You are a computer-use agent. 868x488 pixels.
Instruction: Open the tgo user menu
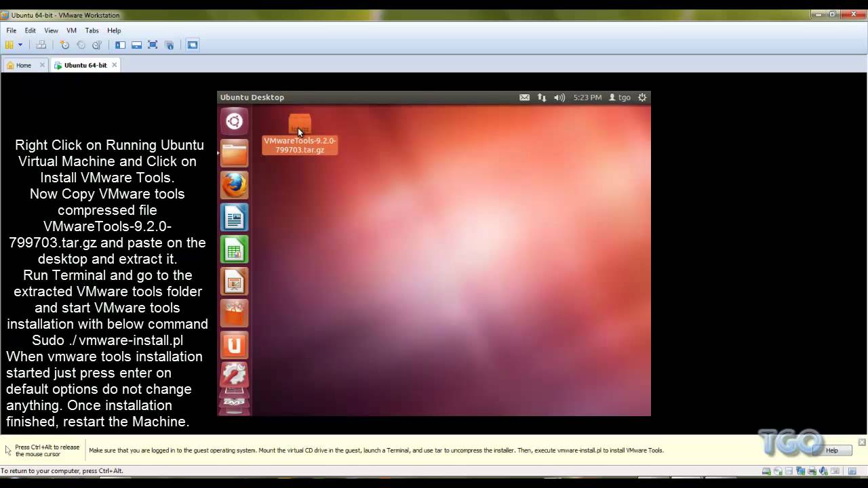(620, 98)
